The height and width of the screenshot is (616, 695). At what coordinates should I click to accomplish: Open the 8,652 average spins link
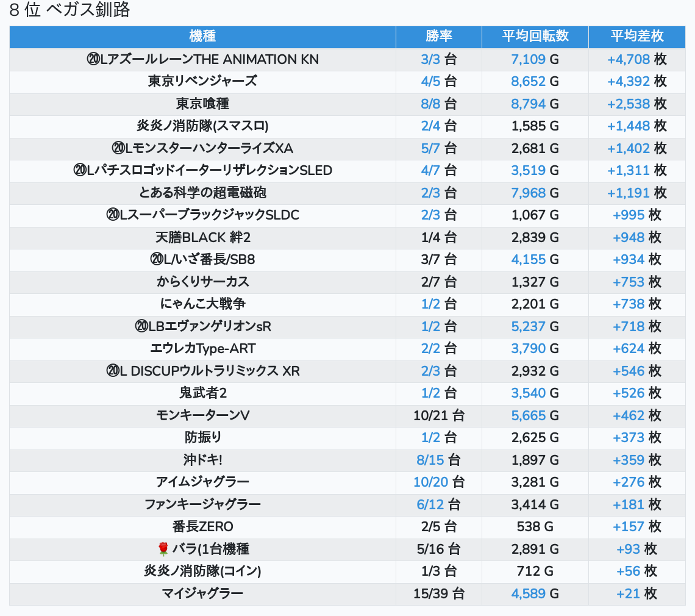coord(528,81)
